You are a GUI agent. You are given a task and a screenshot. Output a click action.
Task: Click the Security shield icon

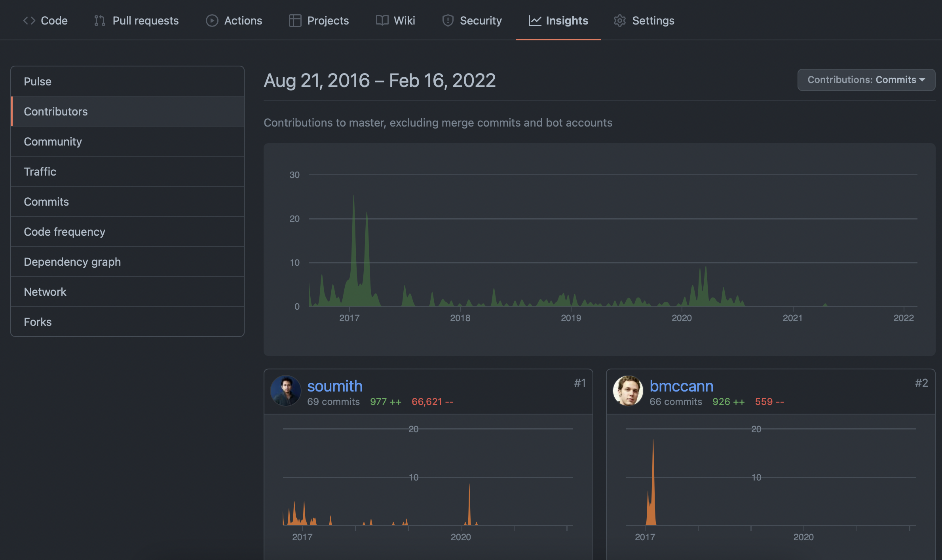[448, 21]
